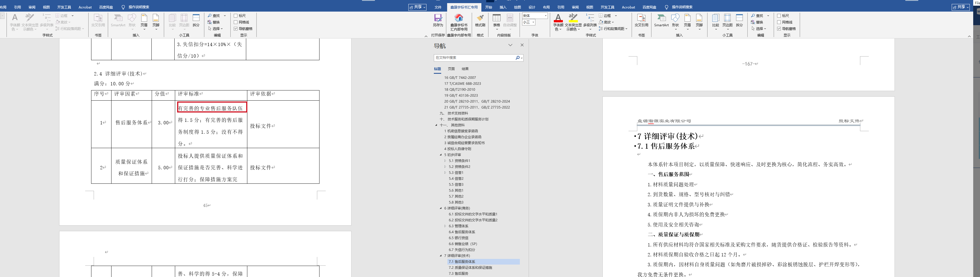Switch navigation pane to 页面 tab
Viewport: 980px width, 277px height.
(x=451, y=69)
